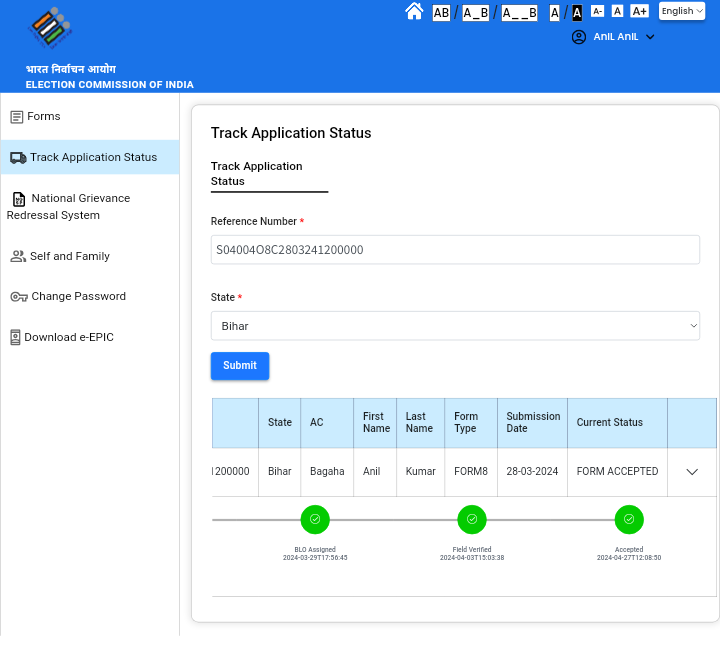This screenshot has width=720, height=649.
Task: Decrease font size with A-
Action: click(x=597, y=11)
